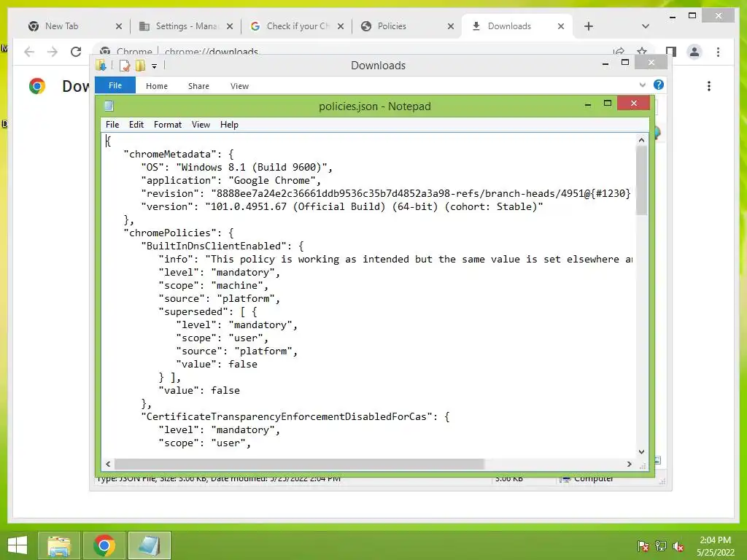Click Chrome's back navigation arrow
747x560 pixels.
coord(29,52)
